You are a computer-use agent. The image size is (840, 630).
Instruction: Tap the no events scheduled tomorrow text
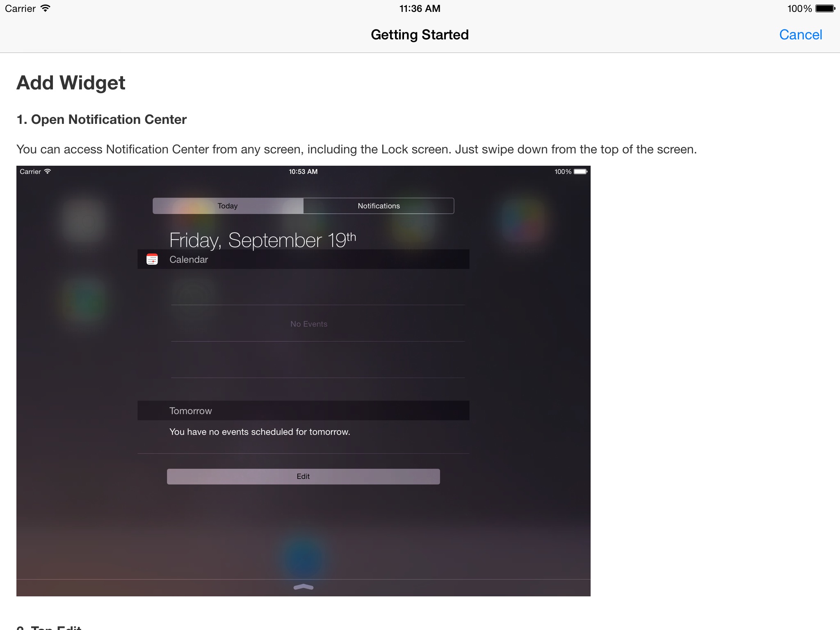(260, 432)
